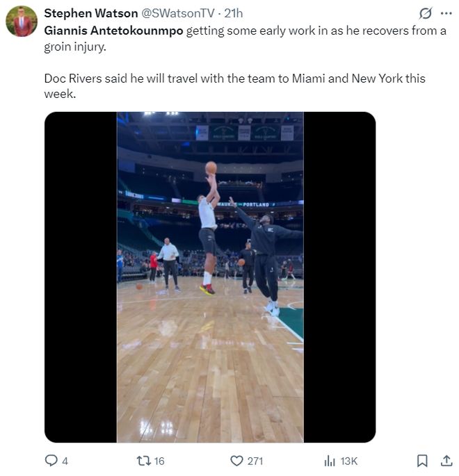Play the Giannis warm-up video
Screen dimensions: 459x476
[210, 277]
